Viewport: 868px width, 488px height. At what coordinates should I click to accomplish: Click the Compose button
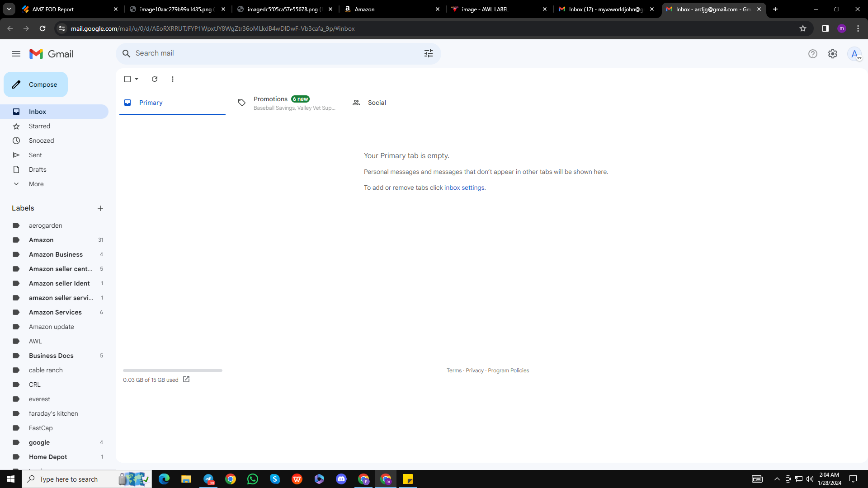tap(36, 84)
